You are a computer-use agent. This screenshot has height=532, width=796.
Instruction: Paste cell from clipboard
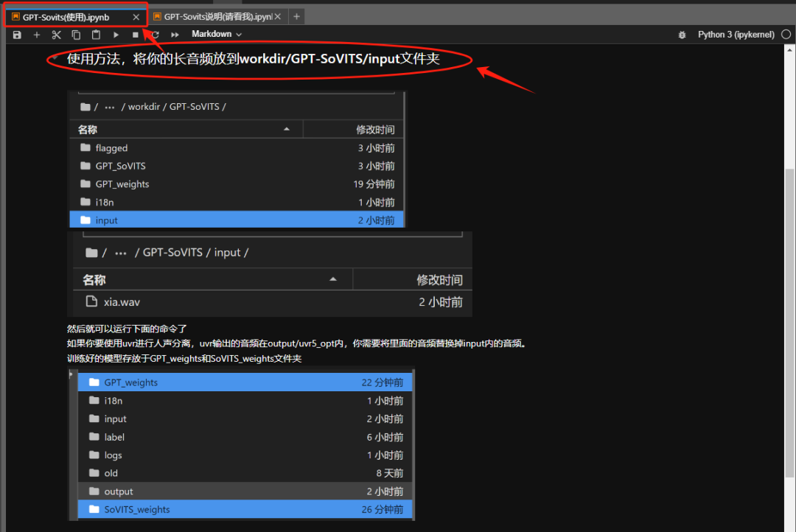coord(96,35)
